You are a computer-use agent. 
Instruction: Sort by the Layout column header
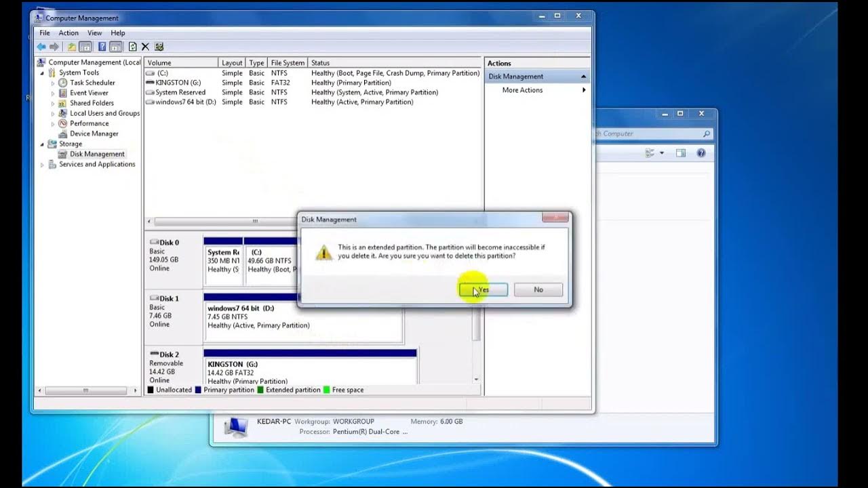pos(232,62)
